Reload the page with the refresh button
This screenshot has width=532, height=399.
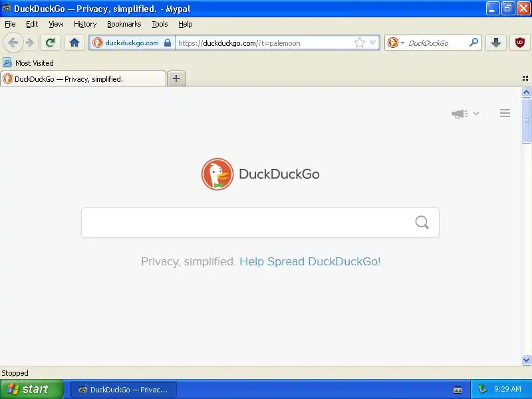(51, 43)
